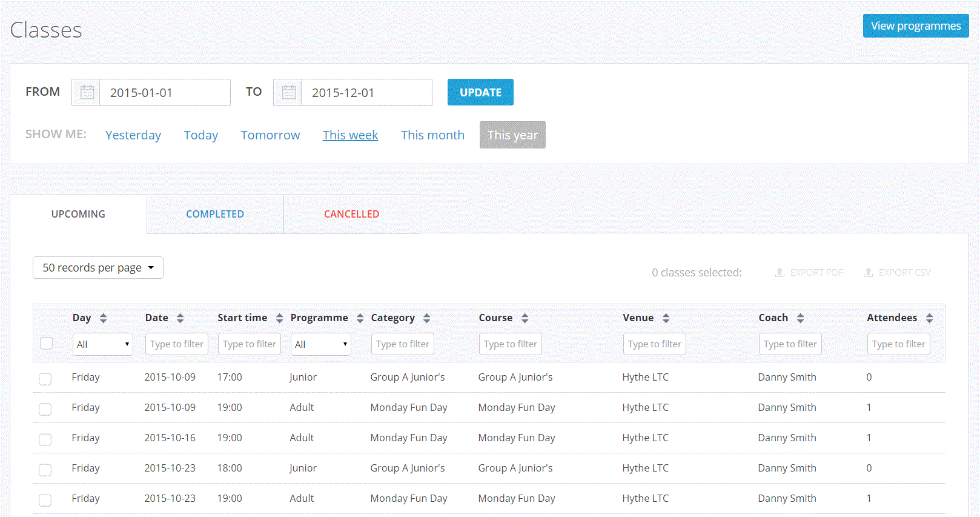Image resolution: width=980 pixels, height=517 pixels.
Task: Open the 50 records per page dropdown
Action: [x=98, y=268]
